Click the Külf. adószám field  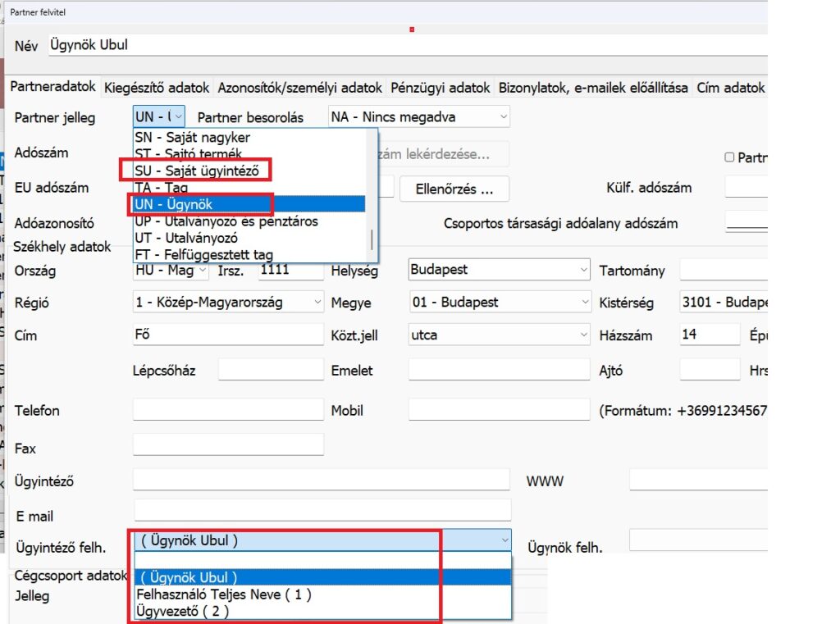pos(746,187)
